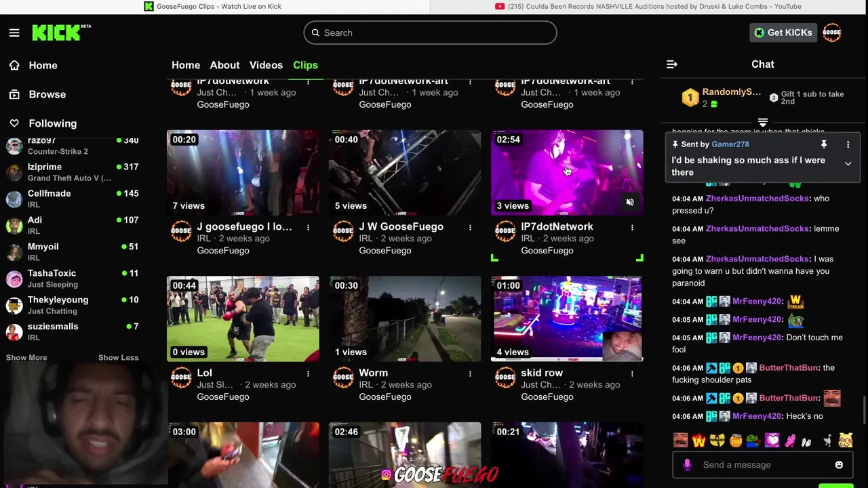Viewport: 868px width, 488px height.
Task: Switch to the Videos tab
Action: click(266, 65)
